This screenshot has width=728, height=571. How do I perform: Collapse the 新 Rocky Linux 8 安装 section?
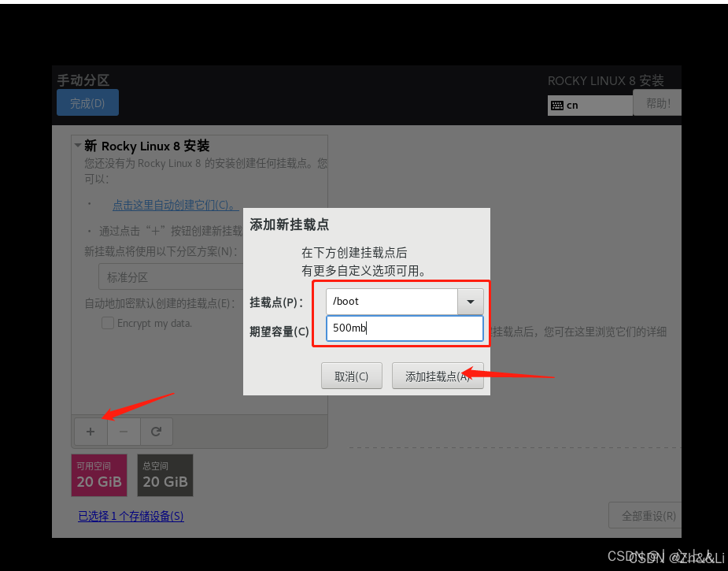pyautogui.click(x=78, y=146)
